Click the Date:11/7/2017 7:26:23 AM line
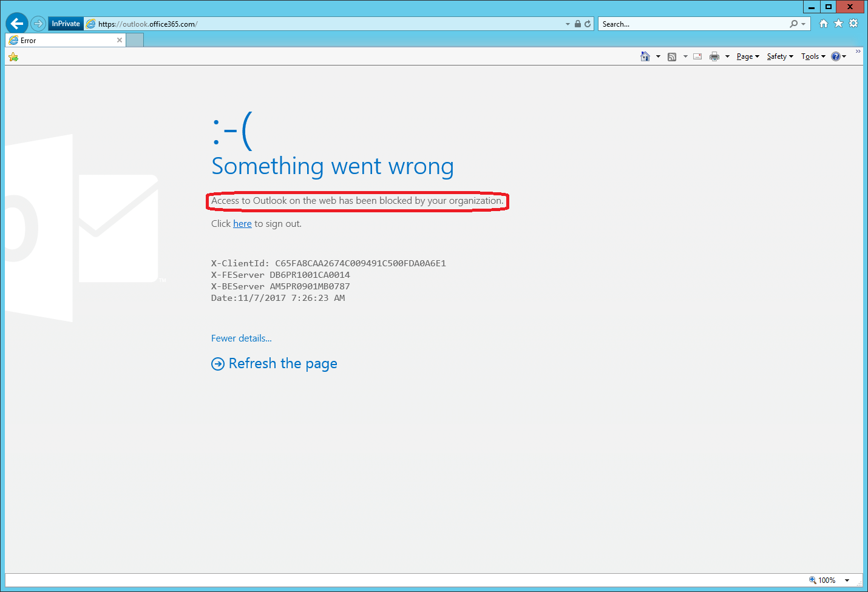Image resolution: width=868 pixels, height=592 pixels. pyautogui.click(x=278, y=298)
